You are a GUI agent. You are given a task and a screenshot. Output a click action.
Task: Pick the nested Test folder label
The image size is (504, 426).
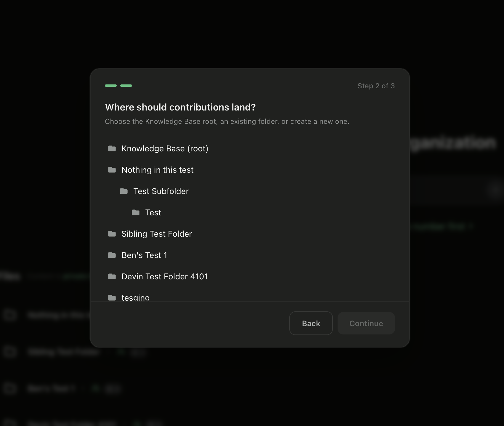(153, 212)
